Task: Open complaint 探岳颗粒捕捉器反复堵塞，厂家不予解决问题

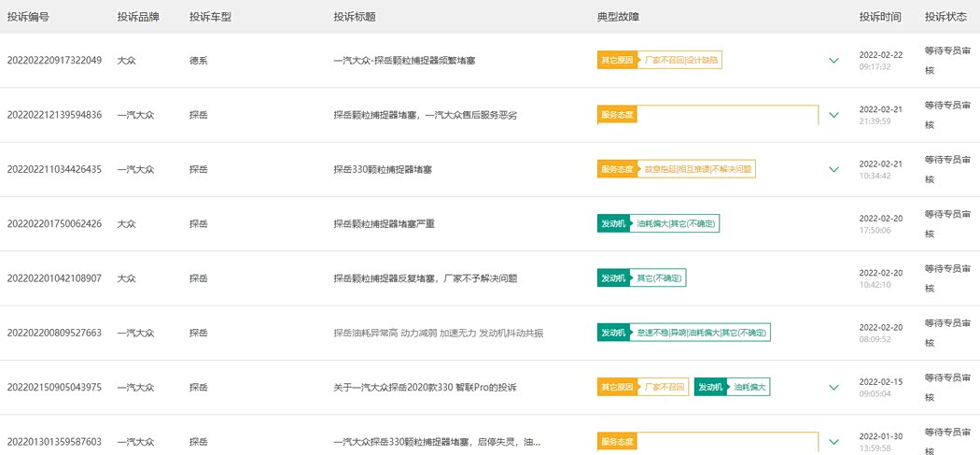Action: (x=425, y=278)
